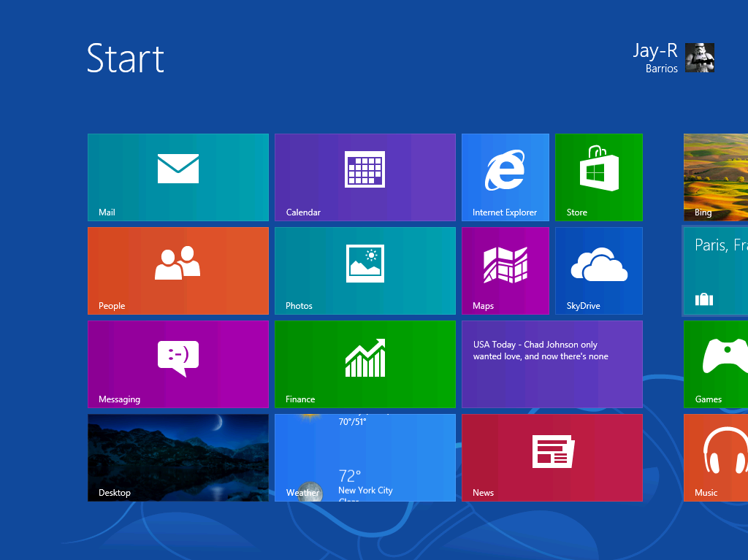
Task: Open the People tile
Action: tap(178, 270)
